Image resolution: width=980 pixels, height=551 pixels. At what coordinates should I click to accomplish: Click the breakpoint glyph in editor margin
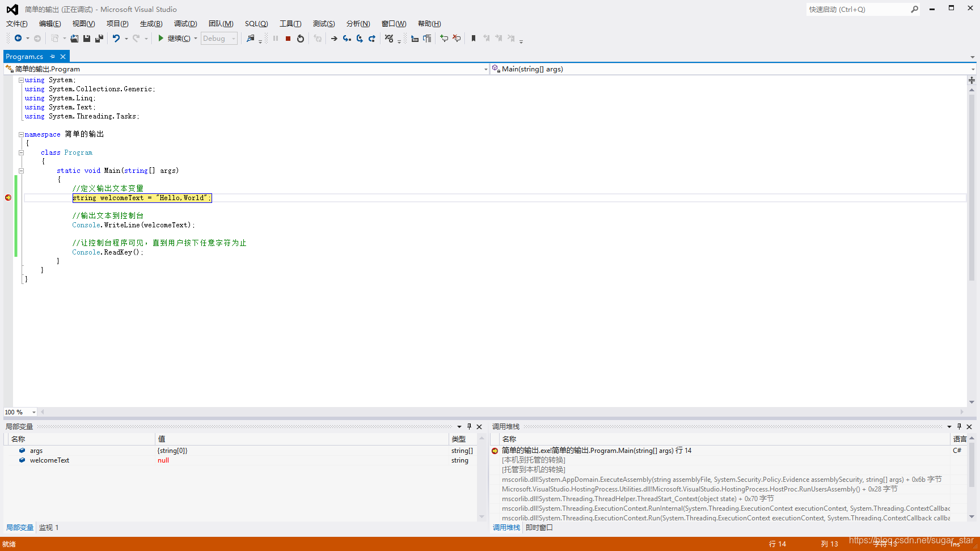(x=8, y=198)
